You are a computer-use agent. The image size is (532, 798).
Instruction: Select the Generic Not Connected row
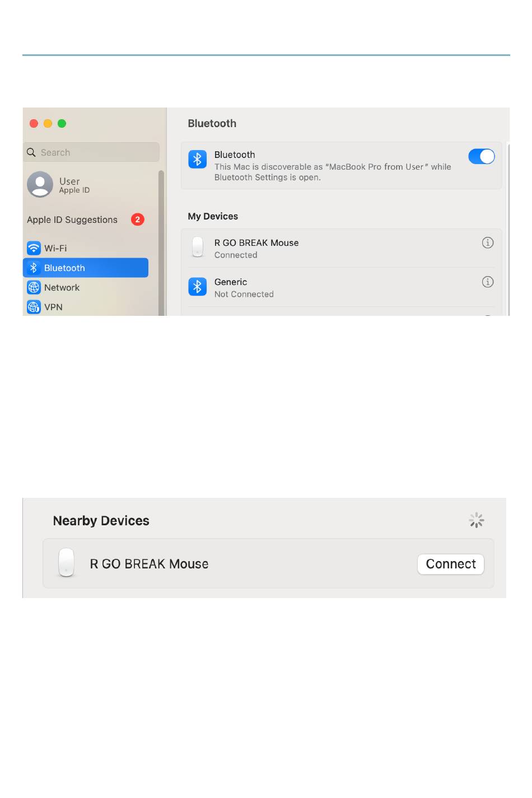coord(342,287)
